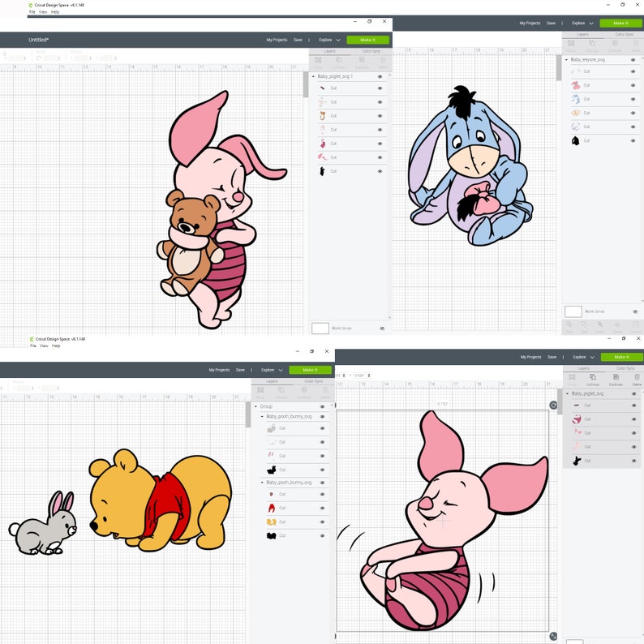Click UnGroup icon in sitting Piglet window

pyautogui.click(x=592, y=377)
